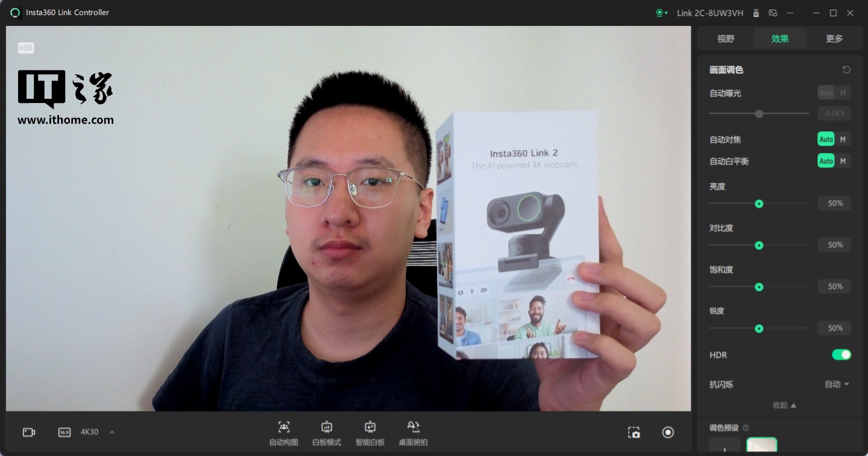Click the 抗闪烁 label

(x=722, y=384)
